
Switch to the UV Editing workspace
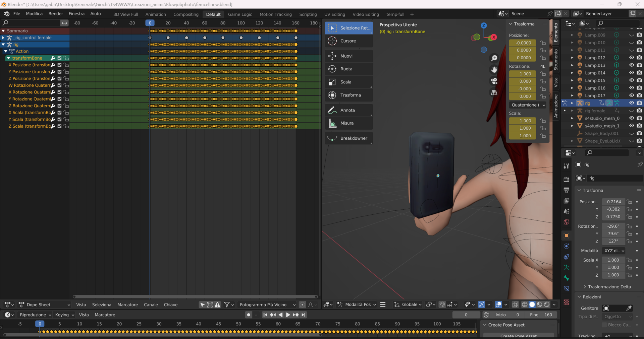pos(334,14)
